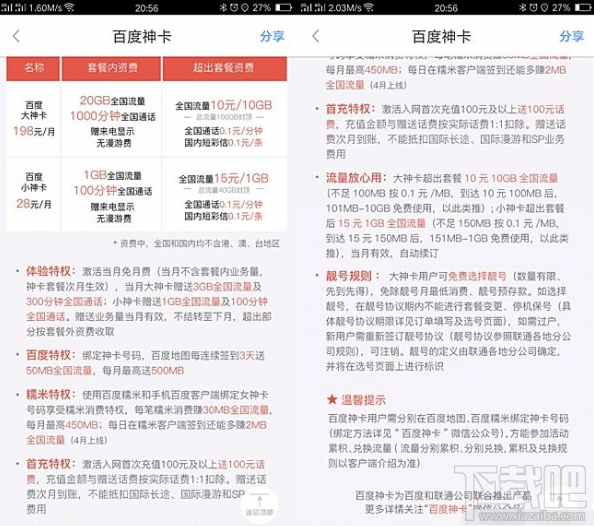The image size is (594, 526).
Task: Tap the battery icon in right status bar
Action: [583, 8]
